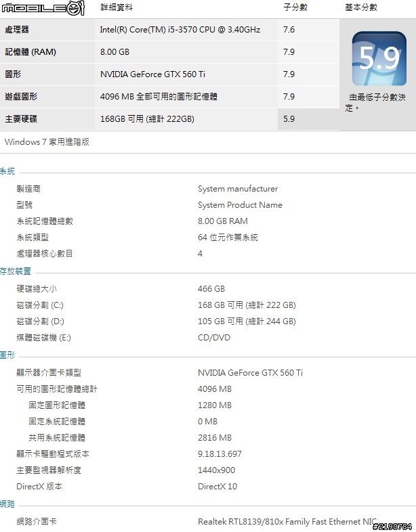
Task: Click the 2816 MB shared memory value
Action: click(215, 438)
